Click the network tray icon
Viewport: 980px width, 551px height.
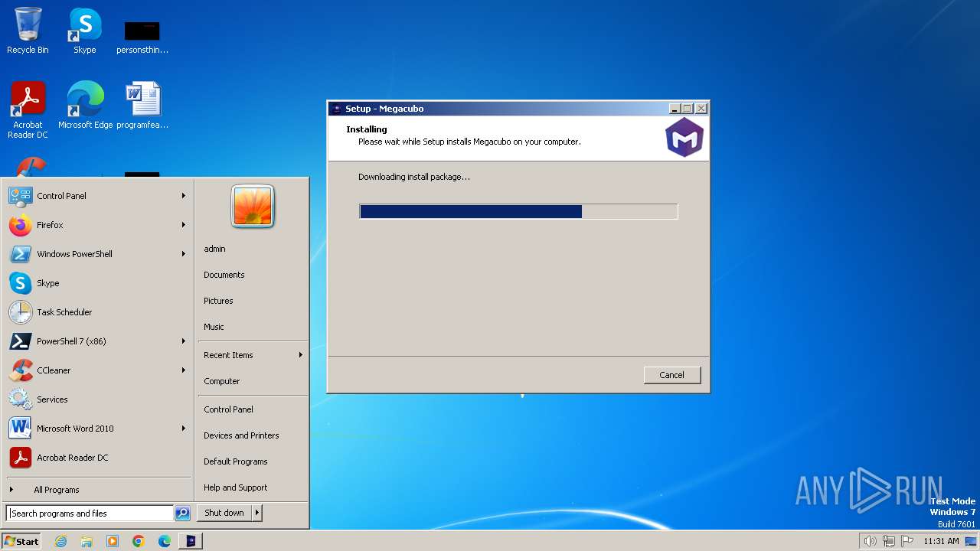(x=889, y=541)
